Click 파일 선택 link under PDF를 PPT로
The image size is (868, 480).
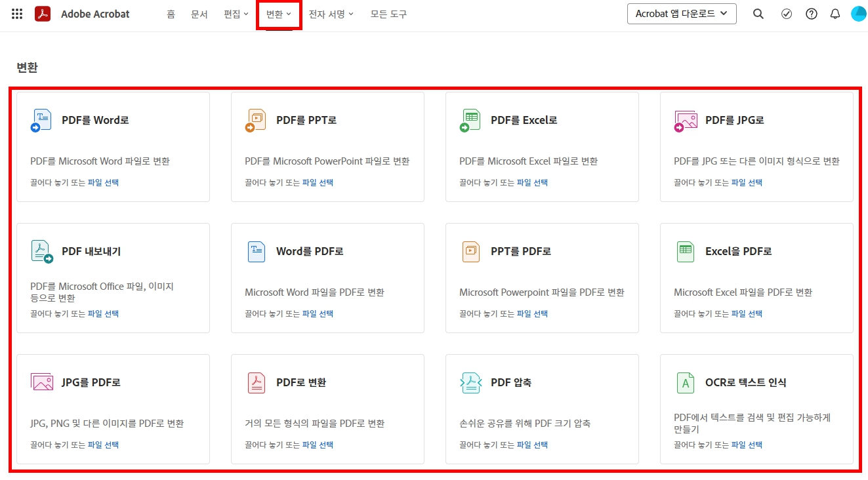(318, 182)
